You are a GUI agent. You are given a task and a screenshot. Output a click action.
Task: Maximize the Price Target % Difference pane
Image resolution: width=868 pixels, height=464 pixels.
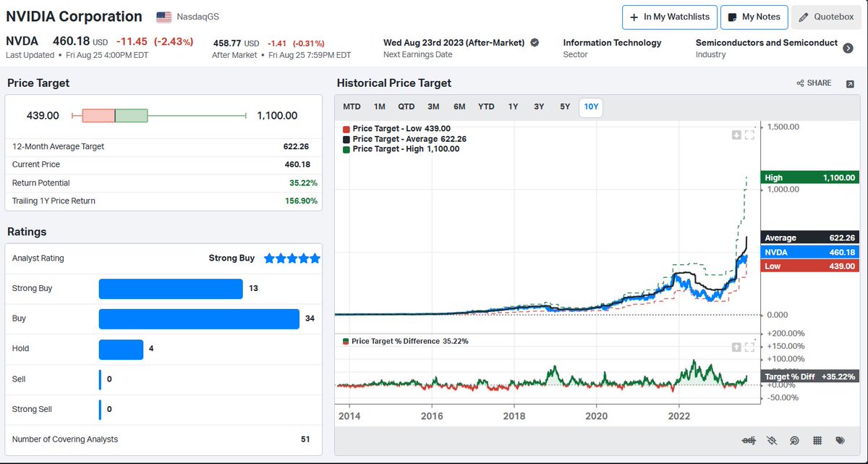749,347
